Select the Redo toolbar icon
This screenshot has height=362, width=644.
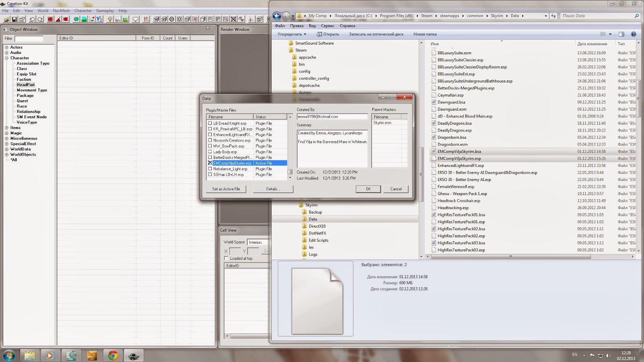39,19
